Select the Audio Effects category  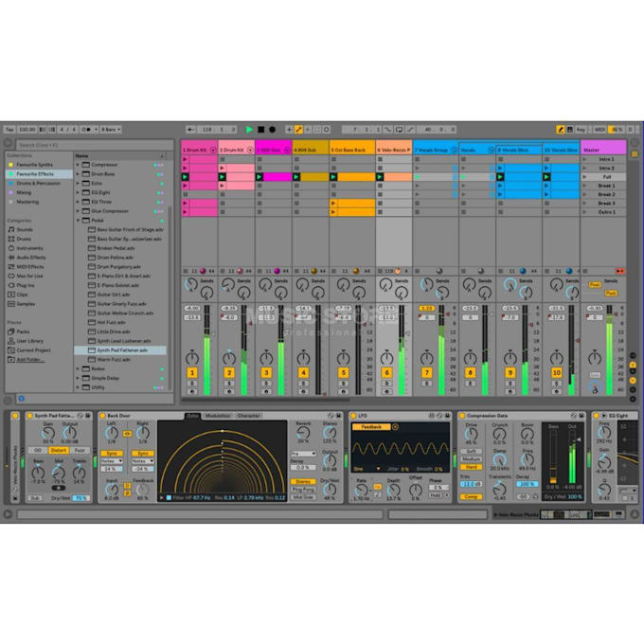click(30, 257)
